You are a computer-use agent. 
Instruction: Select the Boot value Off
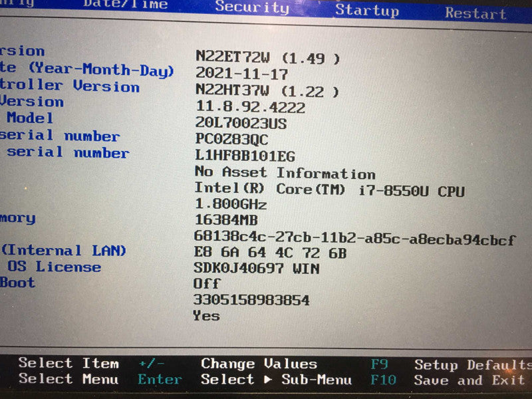pos(207,284)
